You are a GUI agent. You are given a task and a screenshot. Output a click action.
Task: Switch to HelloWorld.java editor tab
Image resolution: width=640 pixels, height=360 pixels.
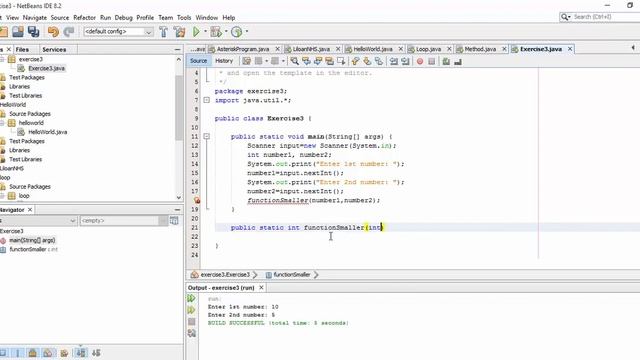(373, 49)
